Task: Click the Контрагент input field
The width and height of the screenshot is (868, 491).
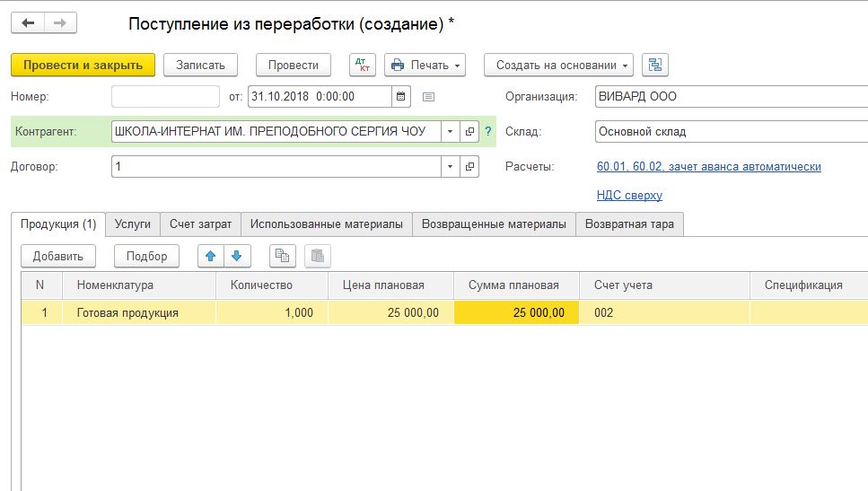Action: pyautogui.click(x=276, y=132)
